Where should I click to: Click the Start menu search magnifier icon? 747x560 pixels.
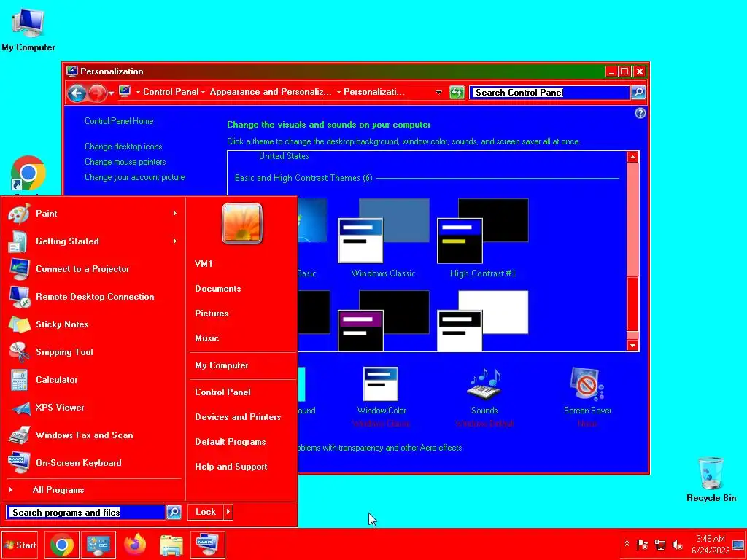point(174,512)
